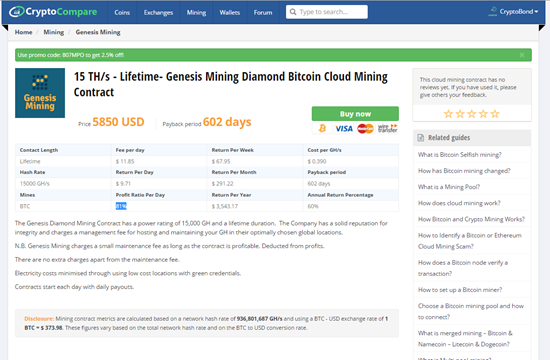550x360 pixels.
Task: Rate contract three stars
Action: (x=472, y=114)
